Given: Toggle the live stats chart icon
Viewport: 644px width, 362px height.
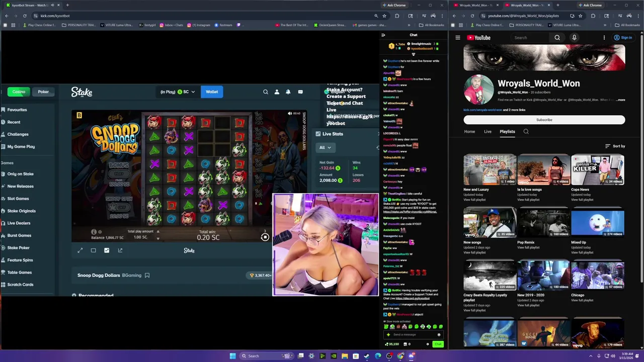Looking at the screenshot, I should [x=107, y=250].
